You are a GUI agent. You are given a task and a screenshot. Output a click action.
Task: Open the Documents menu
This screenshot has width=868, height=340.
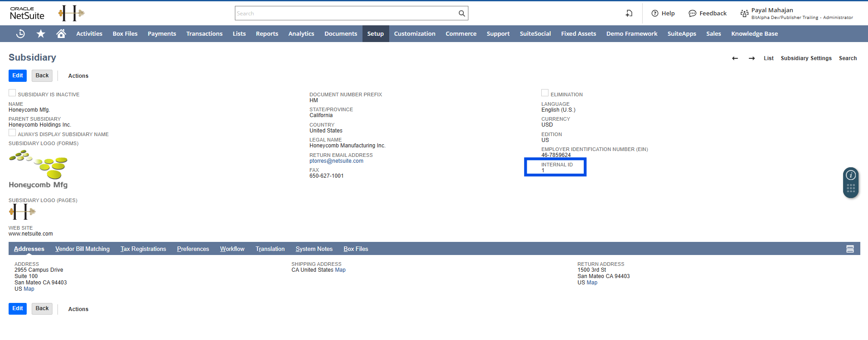[341, 34]
